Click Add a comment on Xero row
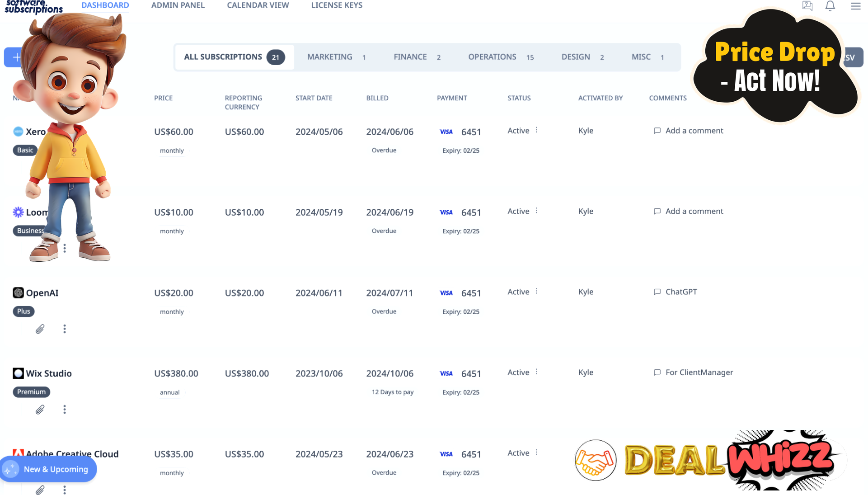This screenshot has height=495, width=868. (x=689, y=130)
